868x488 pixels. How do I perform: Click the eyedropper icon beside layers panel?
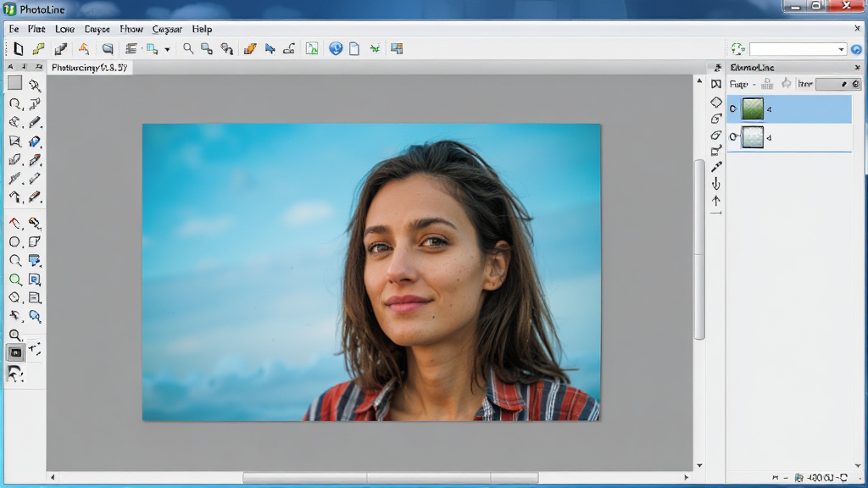(x=716, y=167)
